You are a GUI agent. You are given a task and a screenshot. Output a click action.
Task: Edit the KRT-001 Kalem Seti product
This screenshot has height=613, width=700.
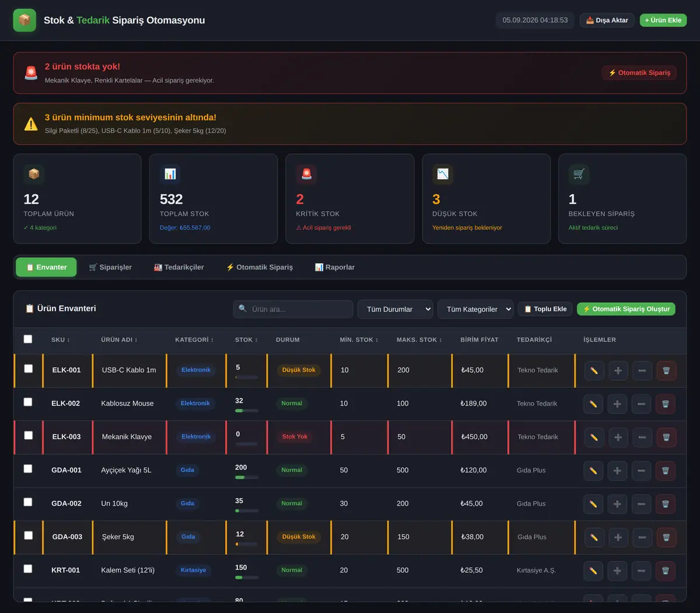[593, 570]
